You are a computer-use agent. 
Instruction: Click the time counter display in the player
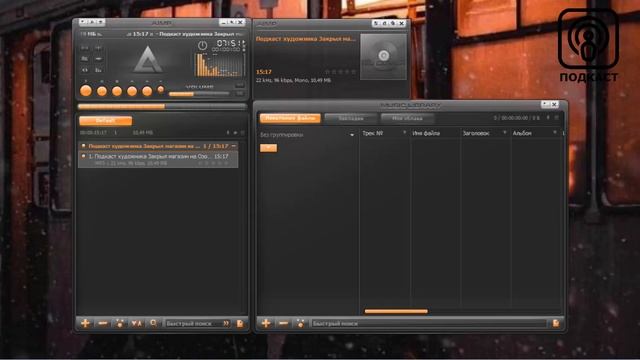228,43
